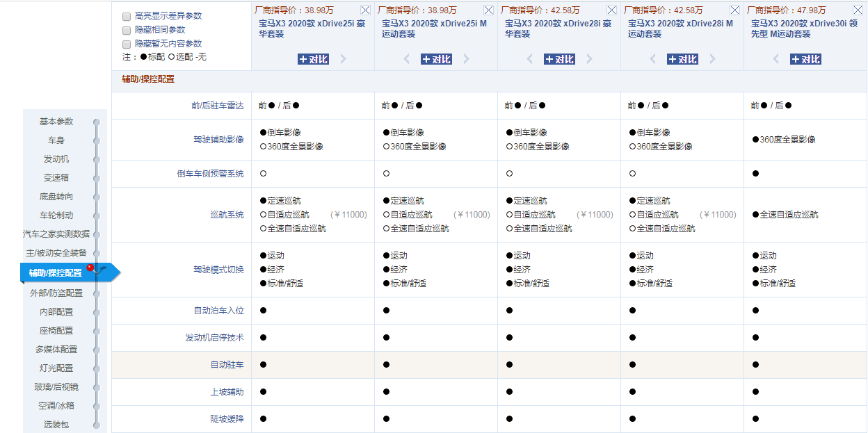Open 宝马X3 2020款 xDrive30i 领先型 model link
This screenshot has width=868, height=433.
(805, 28)
